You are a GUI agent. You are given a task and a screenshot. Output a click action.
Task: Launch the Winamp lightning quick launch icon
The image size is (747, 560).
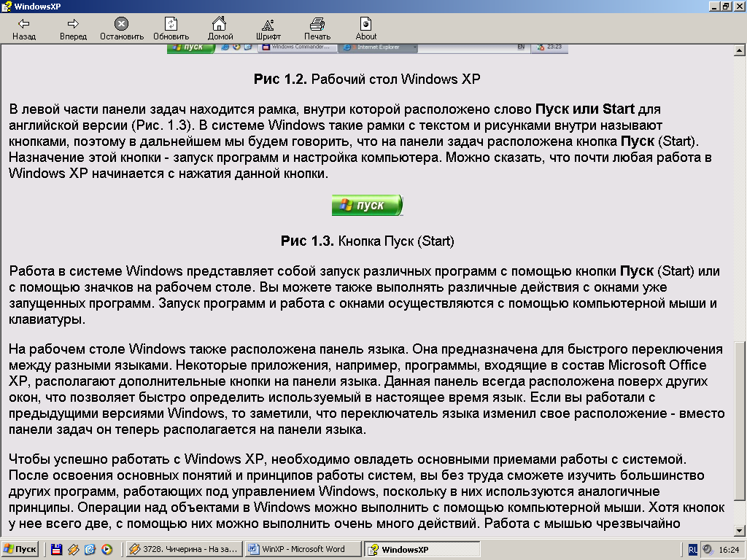click(74, 550)
